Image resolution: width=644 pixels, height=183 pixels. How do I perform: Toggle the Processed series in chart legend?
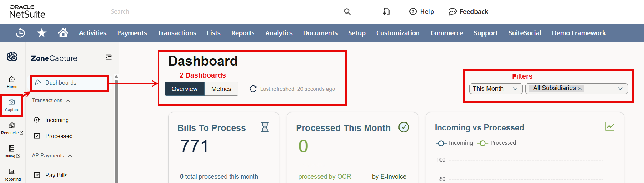[x=497, y=143]
